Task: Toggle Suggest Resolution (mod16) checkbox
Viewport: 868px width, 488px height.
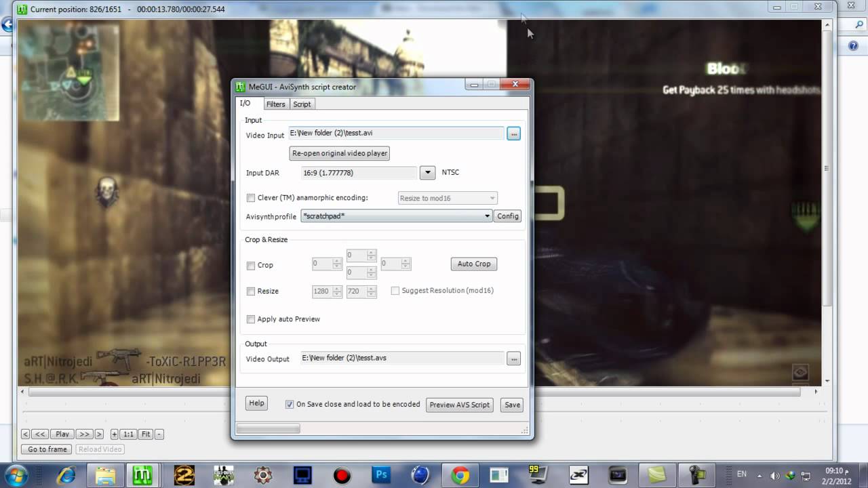Action: pyautogui.click(x=395, y=291)
